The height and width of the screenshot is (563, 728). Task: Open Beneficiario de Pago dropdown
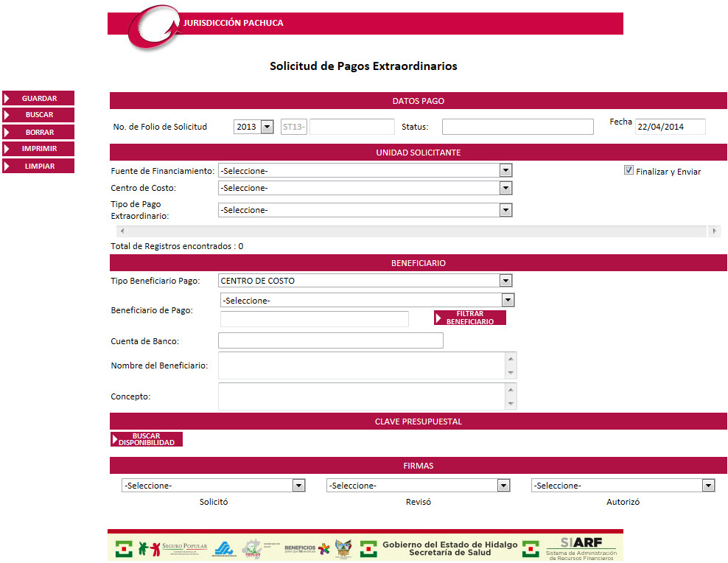pos(367,301)
